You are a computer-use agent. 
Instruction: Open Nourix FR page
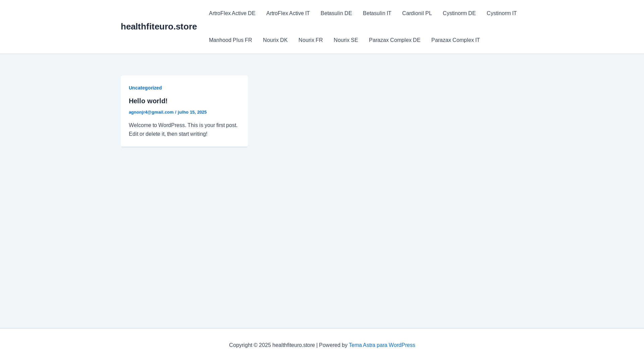click(x=311, y=40)
